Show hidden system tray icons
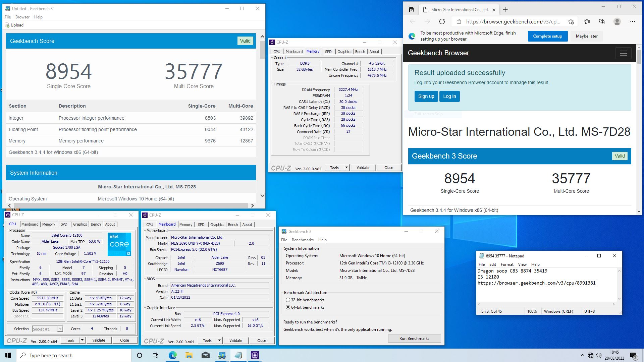This screenshot has width=644, height=362. click(x=582, y=355)
